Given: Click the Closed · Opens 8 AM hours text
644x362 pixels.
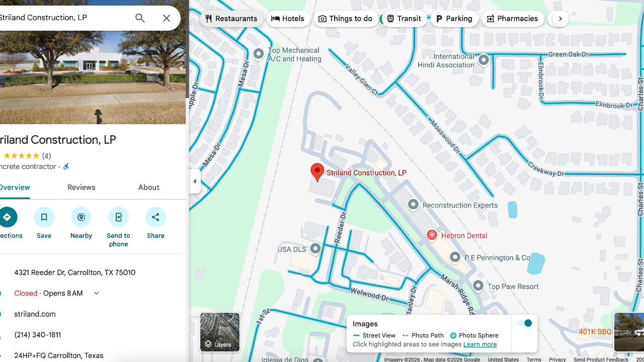Looking at the screenshot, I should coord(48,293).
